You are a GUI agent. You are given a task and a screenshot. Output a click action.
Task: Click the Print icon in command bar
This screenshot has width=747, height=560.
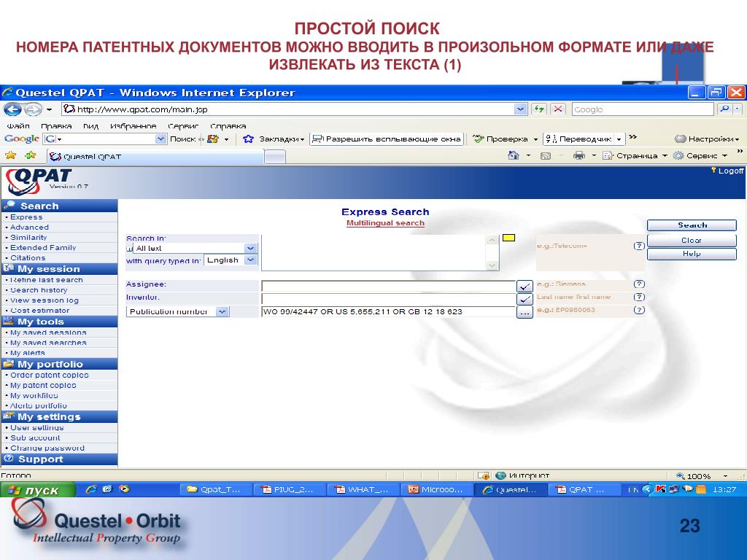pyautogui.click(x=578, y=156)
